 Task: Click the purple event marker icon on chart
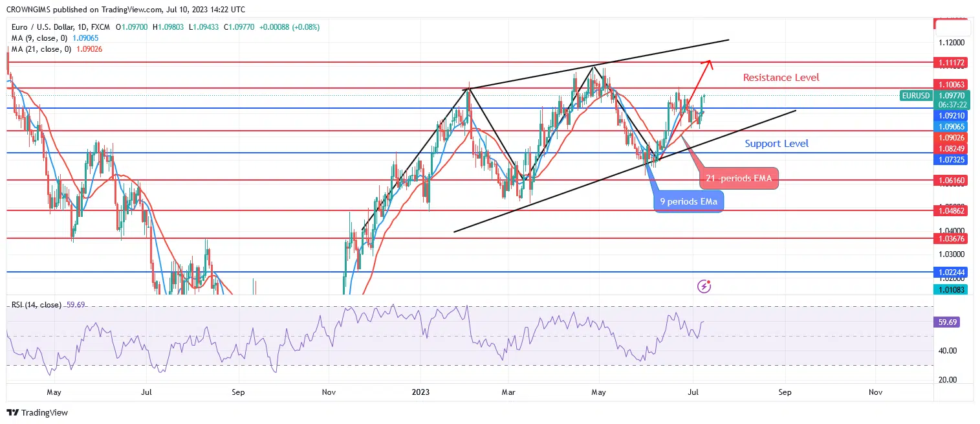pyautogui.click(x=705, y=285)
